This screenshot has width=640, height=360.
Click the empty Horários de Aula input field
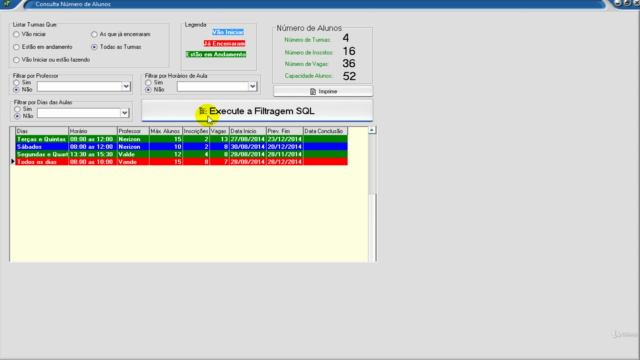click(x=213, y=87)
